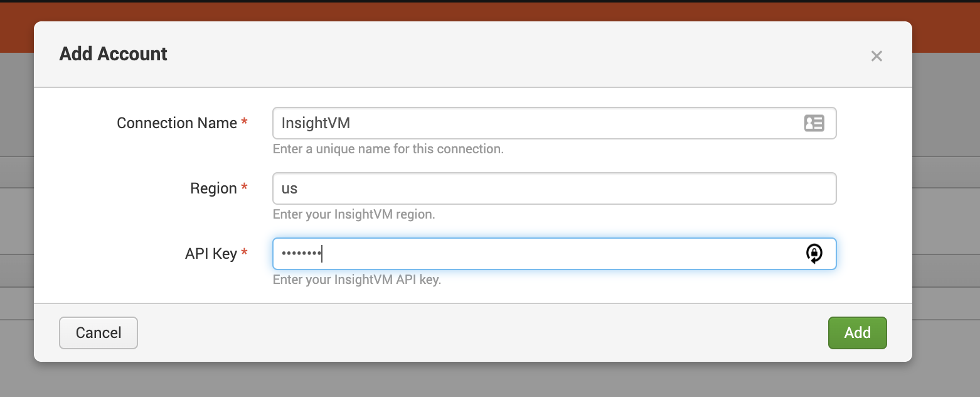Focus the API Key password field
Screen dimensions: 980x397
[554, 254]
